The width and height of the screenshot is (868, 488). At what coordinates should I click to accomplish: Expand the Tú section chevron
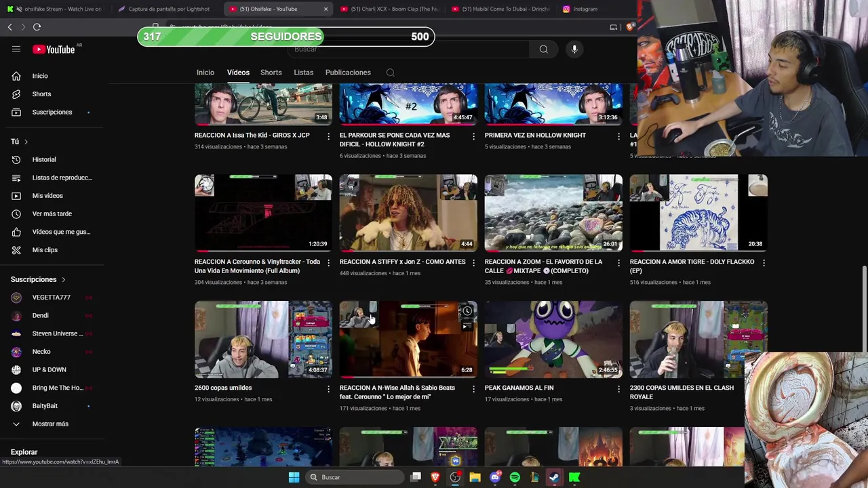pyautogui.click(x=26, y=142)
